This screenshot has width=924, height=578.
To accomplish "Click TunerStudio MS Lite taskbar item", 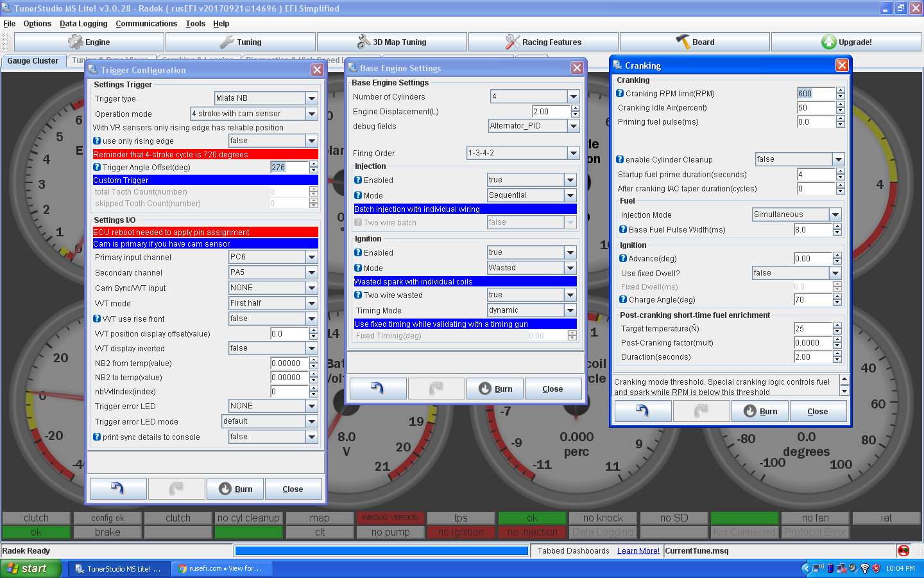I will click(119, 568).
